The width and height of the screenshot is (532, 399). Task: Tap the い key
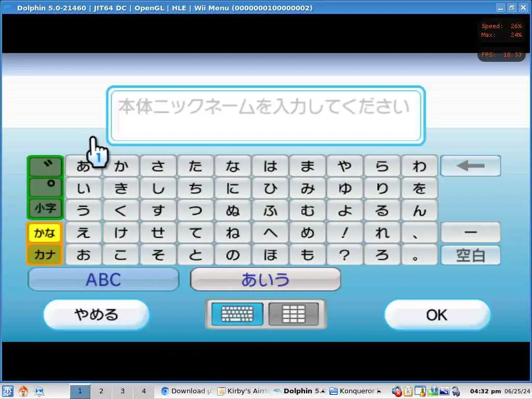click(84, 188)
